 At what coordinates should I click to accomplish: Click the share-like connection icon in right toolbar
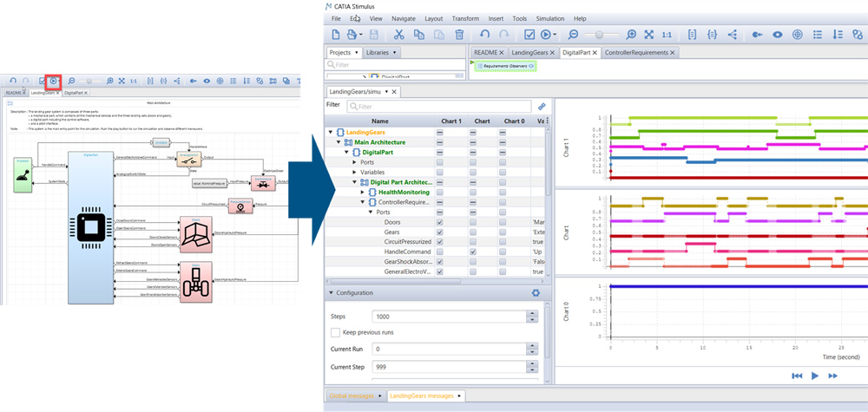(x=733, y=35)
